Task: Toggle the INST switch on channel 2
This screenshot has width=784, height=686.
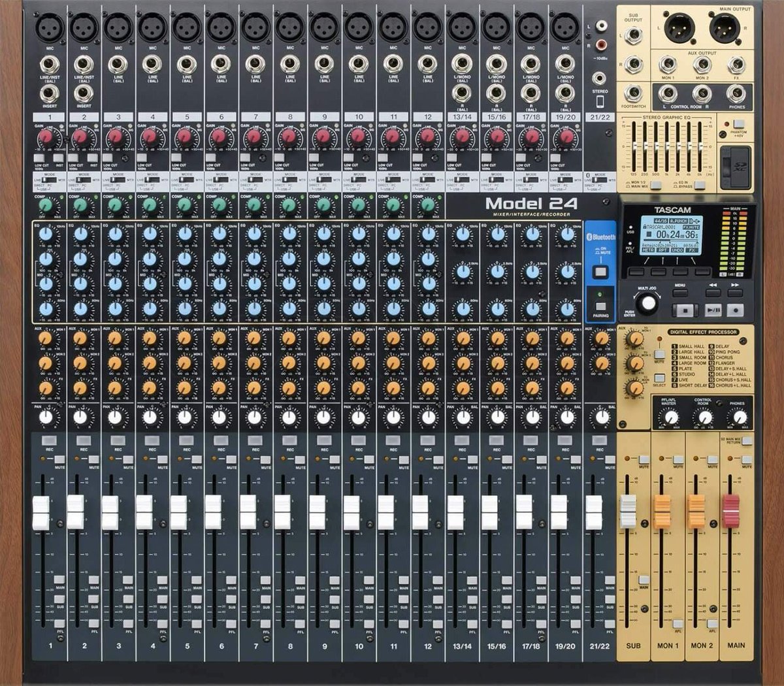Action: pos(93,157)
